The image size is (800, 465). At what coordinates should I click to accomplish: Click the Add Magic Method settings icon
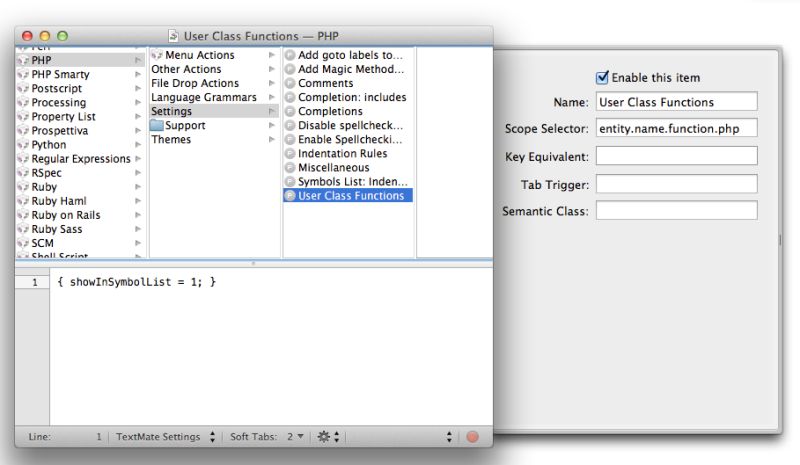point(290,69)
